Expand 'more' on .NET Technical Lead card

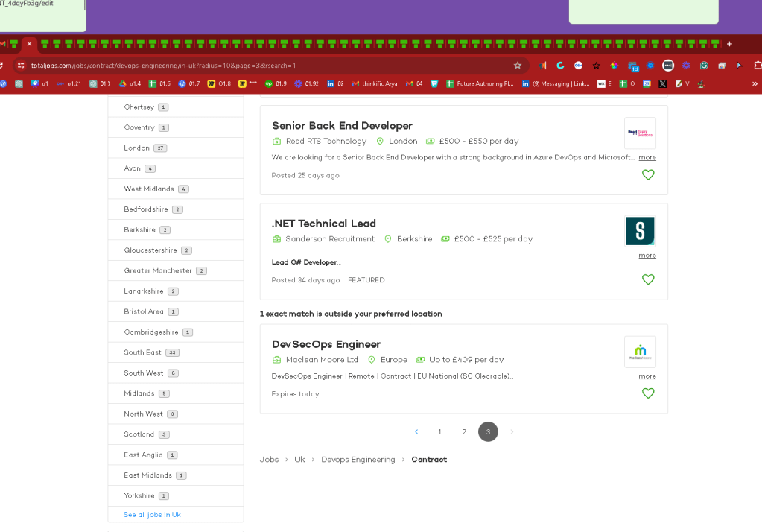(647, 256)
